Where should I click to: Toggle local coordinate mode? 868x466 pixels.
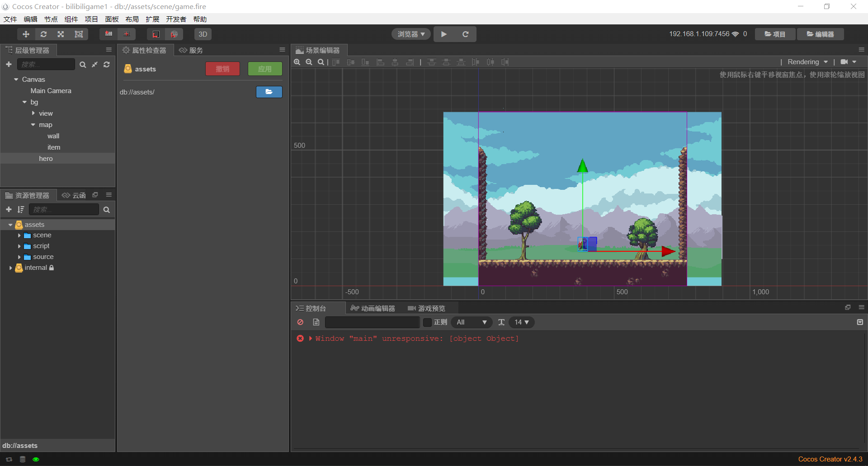pos(156,34)
